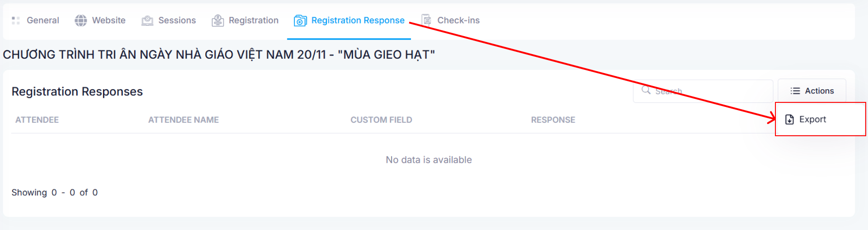868x230 pixels.
Task: Click the Export file download icon
Action: [x=789, y=120]
